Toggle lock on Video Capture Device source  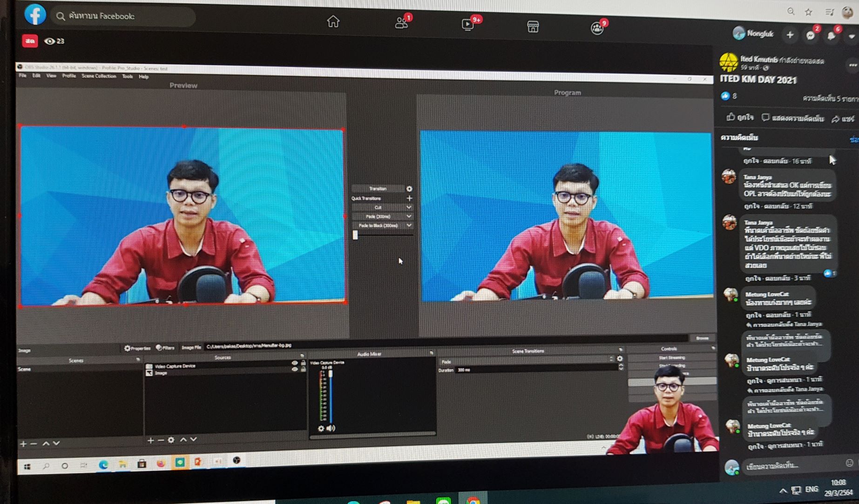tap(303, 363)
